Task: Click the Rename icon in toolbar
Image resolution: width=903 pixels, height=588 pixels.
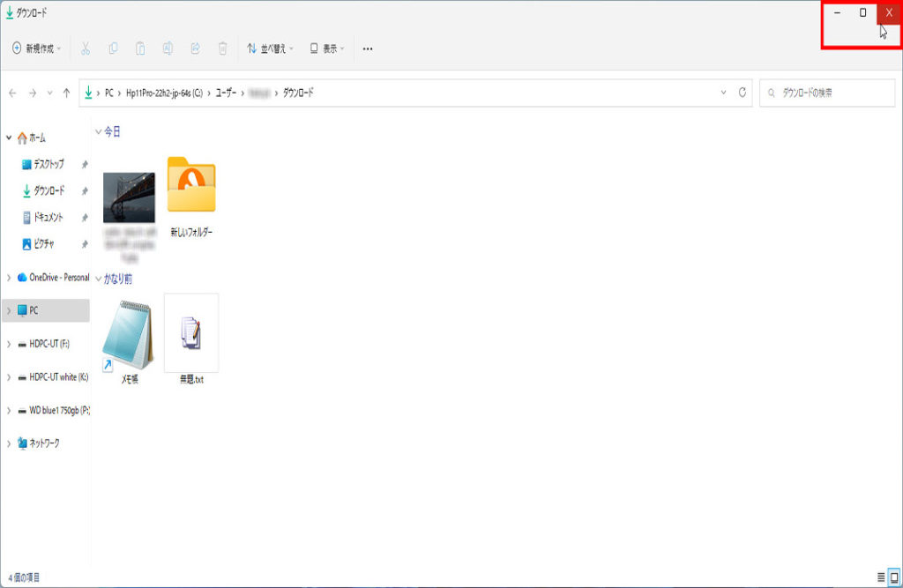Action: 168,48
